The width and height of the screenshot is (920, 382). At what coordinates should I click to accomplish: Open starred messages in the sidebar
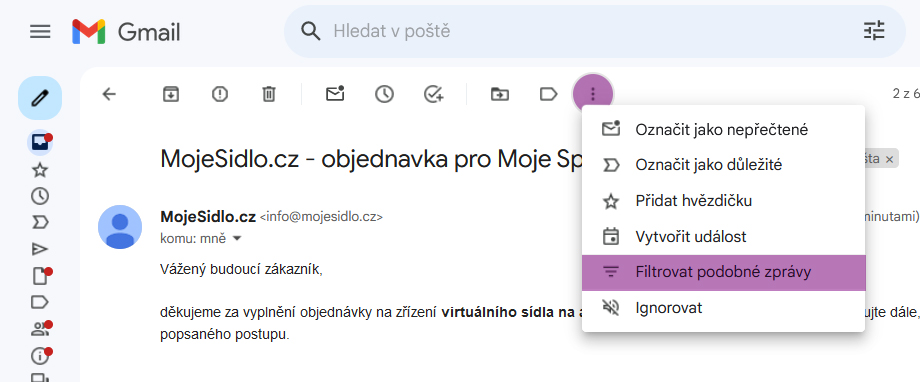(x=40, y=171)
